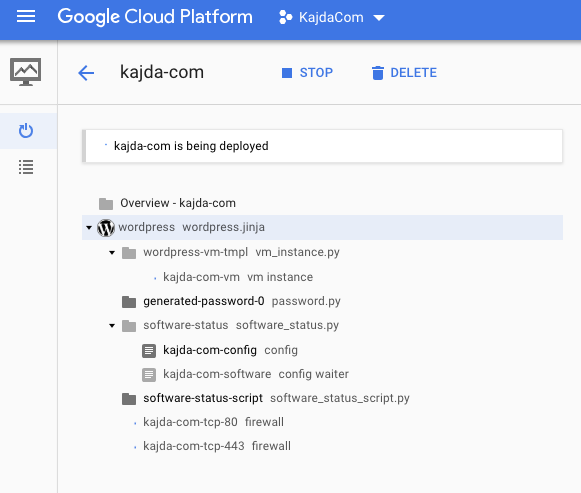Go back with the left arrow

click(x=86, y=73)
